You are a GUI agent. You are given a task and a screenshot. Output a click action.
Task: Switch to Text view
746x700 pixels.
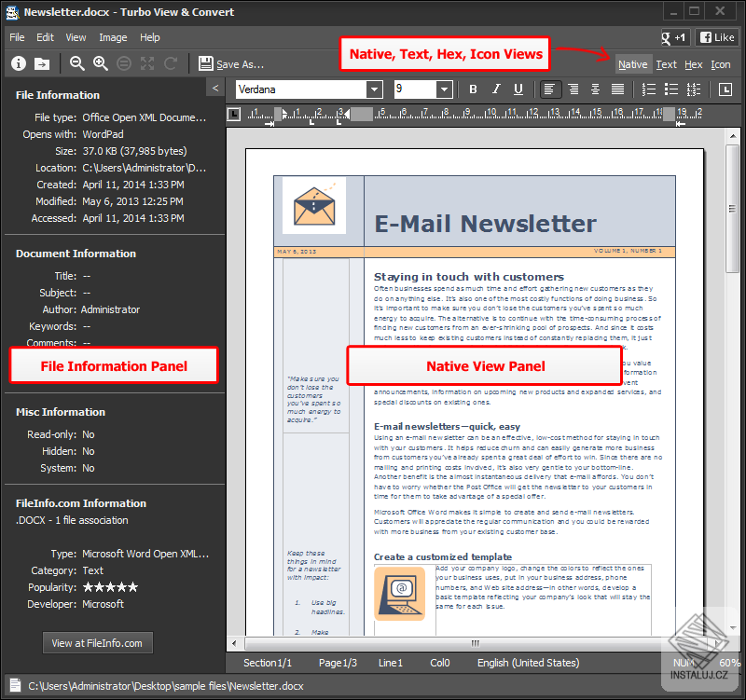[x=666, y=64]
